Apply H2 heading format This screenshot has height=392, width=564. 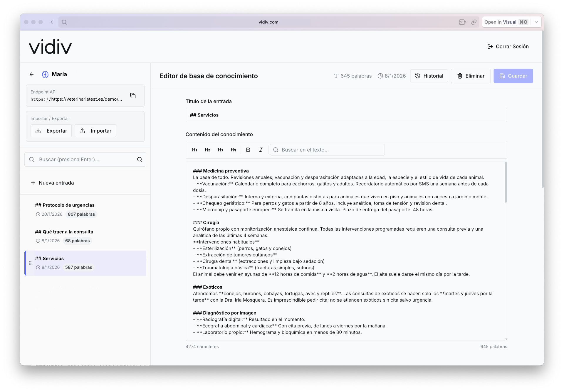point(207,150)
